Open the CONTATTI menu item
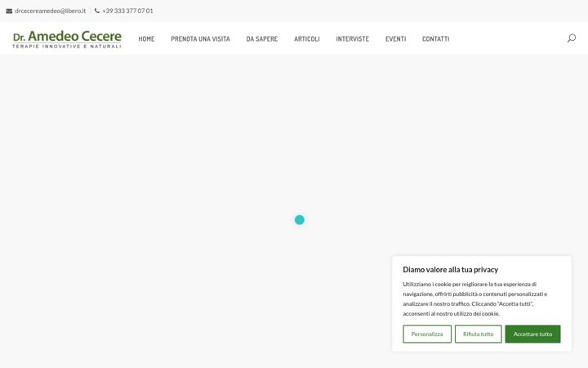This screenshot has height=368, width=588. pyautogui.click(x=436, y=38)
